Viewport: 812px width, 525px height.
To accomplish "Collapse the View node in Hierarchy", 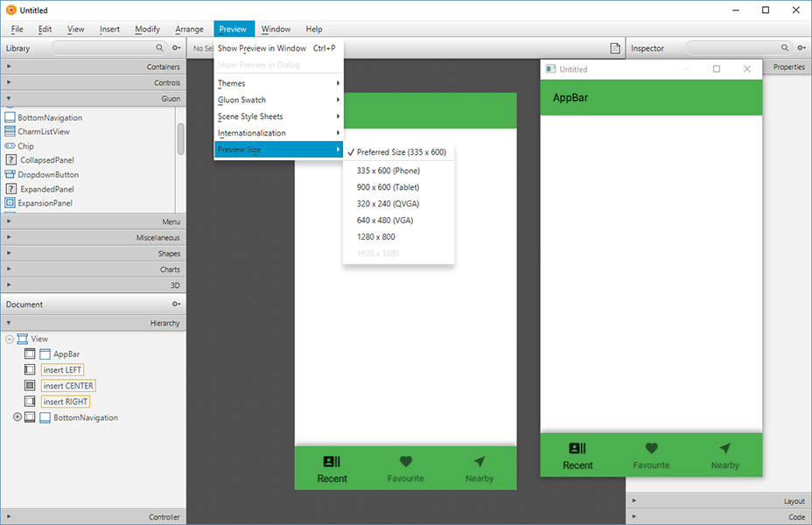I will [x=10, y=339].
